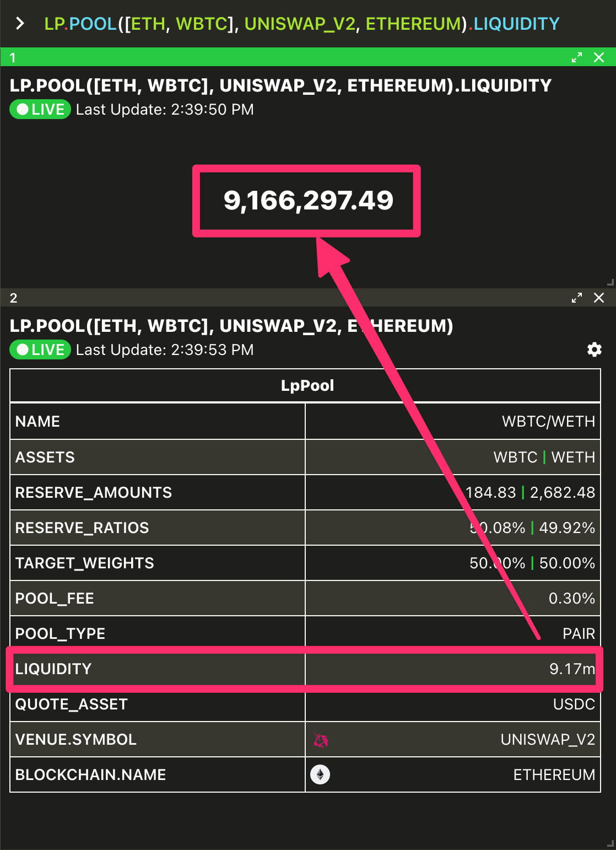
Task: Close panel 1 liquidity widget
Action: coord(599,57)
